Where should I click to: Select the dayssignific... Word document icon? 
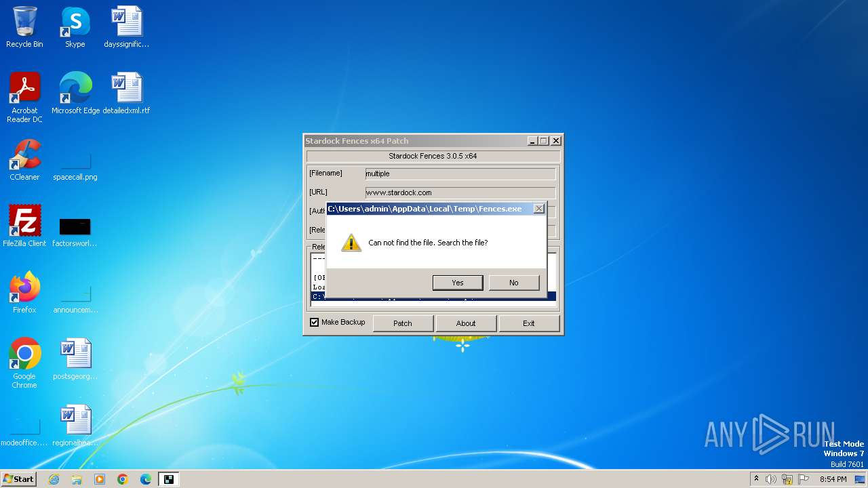pos(126,27)
